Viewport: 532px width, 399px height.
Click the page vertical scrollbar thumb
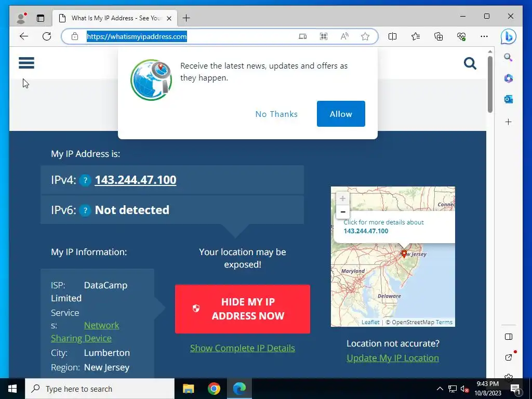[x=490, y=84]
